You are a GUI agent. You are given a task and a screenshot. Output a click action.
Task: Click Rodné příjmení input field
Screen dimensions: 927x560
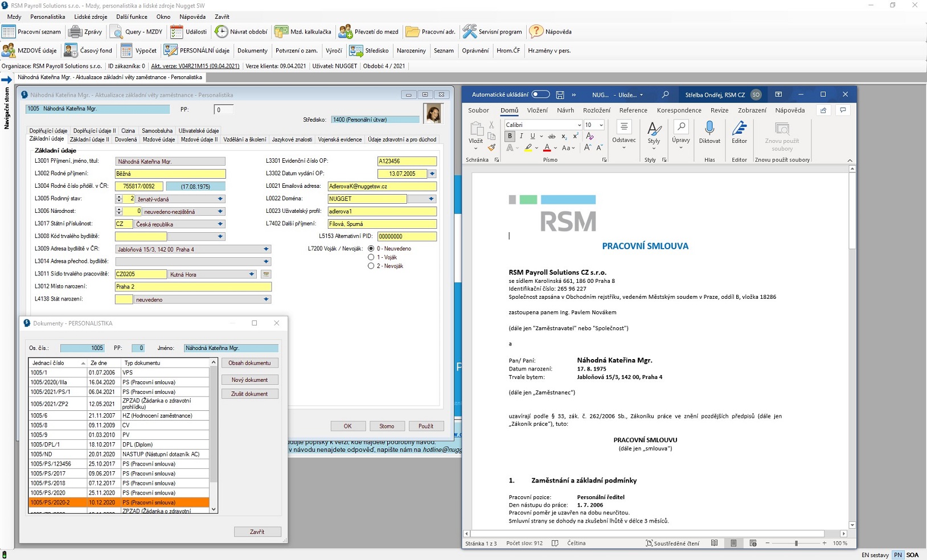pos(170,174)
